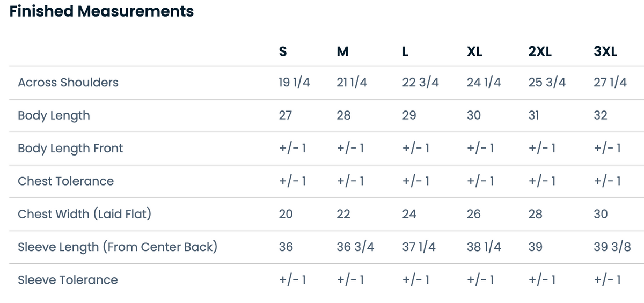
Task: Click the 36 3/4 sleeve length value
Action: [355, 247]
